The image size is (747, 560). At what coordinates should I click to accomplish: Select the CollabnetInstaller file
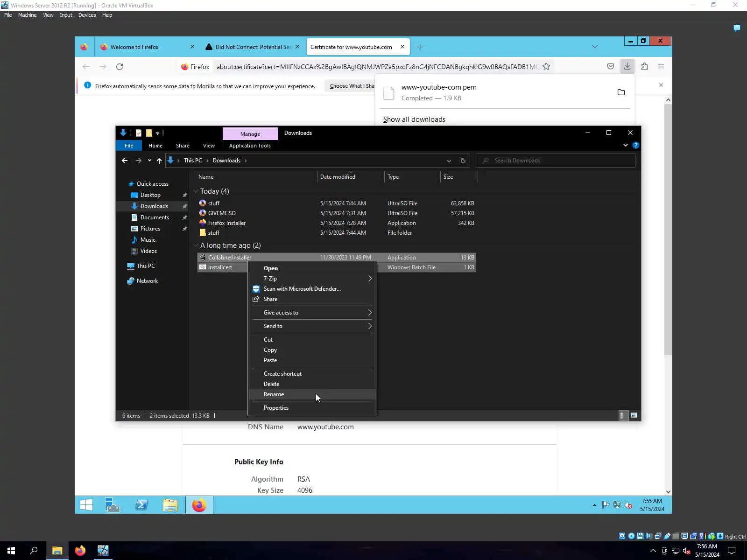336,258
